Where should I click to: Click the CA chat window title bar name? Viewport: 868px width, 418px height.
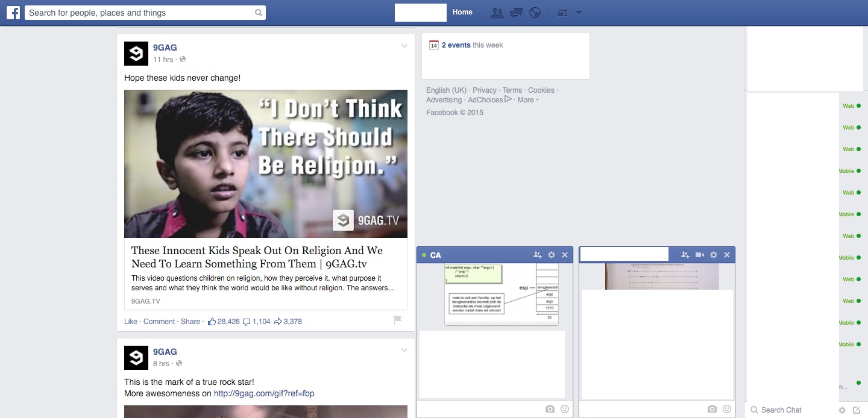(x=435, y=255)
